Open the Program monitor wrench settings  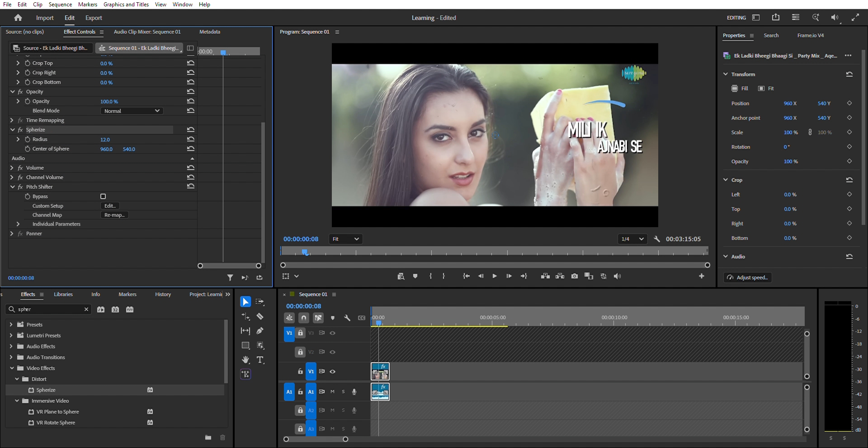pyautogui.click(x=656, y=239)
